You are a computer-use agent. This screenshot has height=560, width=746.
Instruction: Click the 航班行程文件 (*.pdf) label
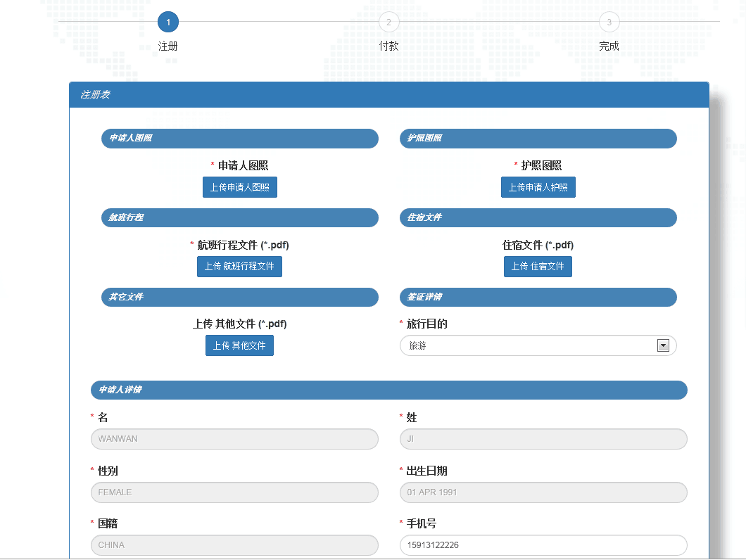tap(243, 245)
